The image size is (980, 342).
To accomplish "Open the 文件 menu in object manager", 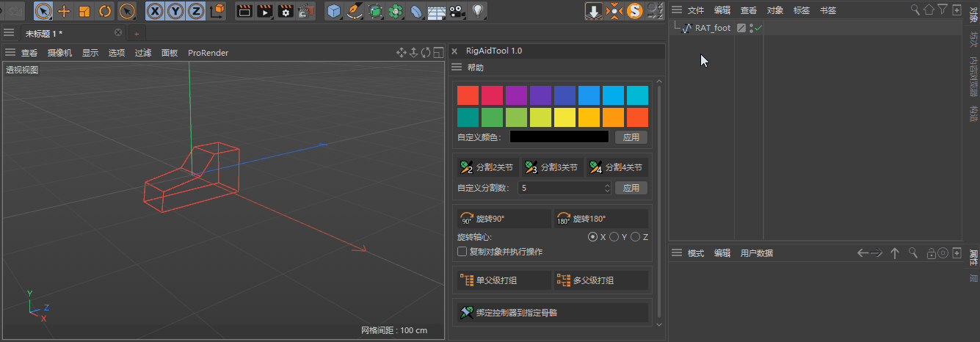I will click(x=695, y=10).
